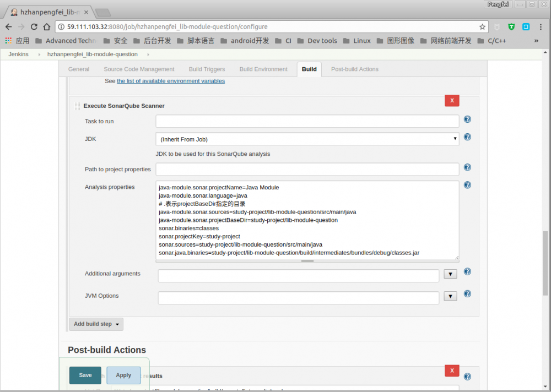The height and width of the screenshot is (392, 551).
Task: Switch to Build Triggers tab
Action: [207, 69]
